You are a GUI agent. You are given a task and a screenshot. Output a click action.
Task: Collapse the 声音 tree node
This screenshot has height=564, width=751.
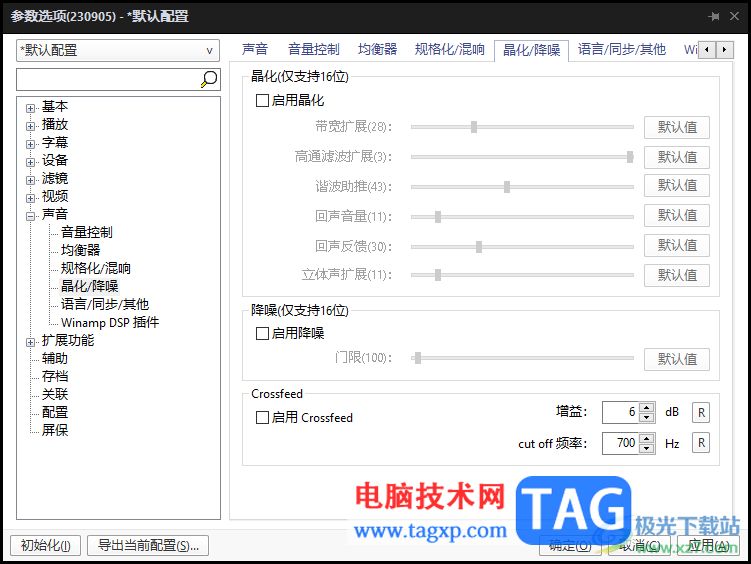tap(30, 216)
